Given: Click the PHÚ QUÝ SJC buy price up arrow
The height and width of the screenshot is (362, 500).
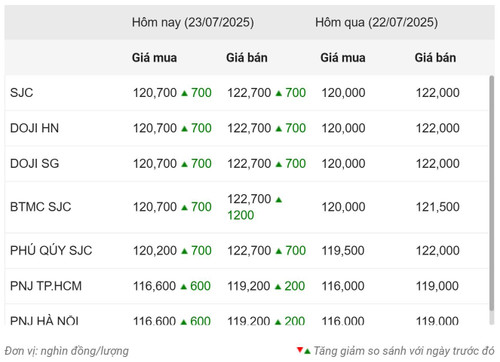Looking at the screenshot, I should tap(184, 251).
